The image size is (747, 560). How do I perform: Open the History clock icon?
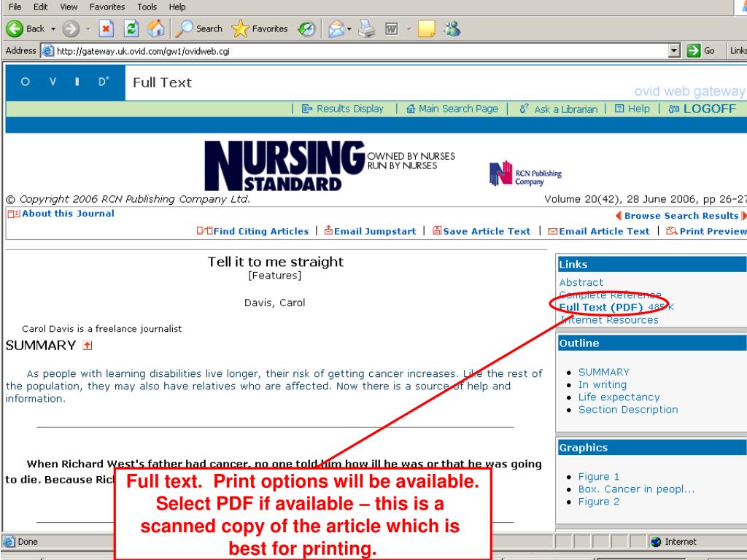[x=306, y=29]
